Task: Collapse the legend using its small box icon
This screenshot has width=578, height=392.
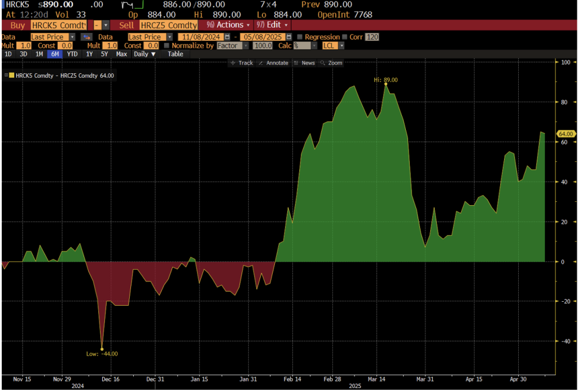Action: tap(6, 76)
